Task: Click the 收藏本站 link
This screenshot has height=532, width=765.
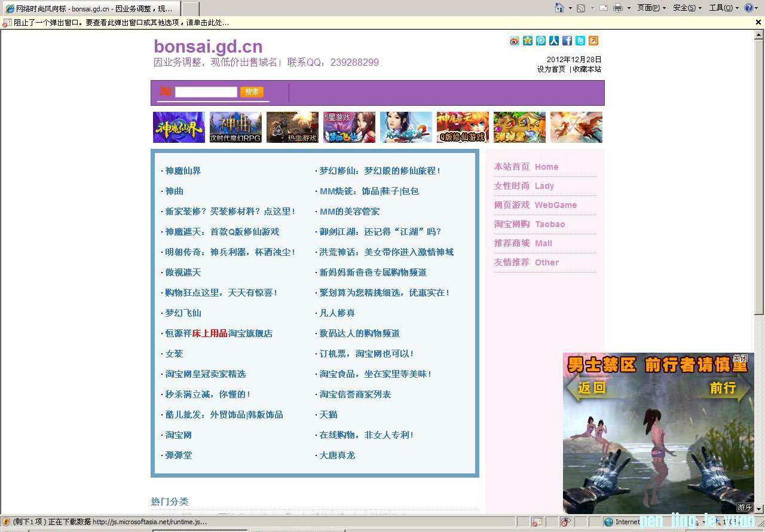Action: click(x=587, y=69)
